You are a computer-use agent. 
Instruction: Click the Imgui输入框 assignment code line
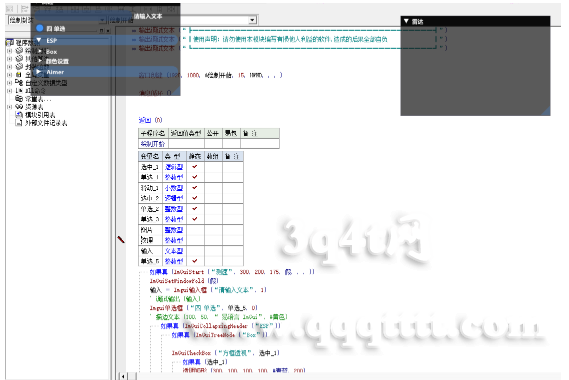tap(208, 290)
